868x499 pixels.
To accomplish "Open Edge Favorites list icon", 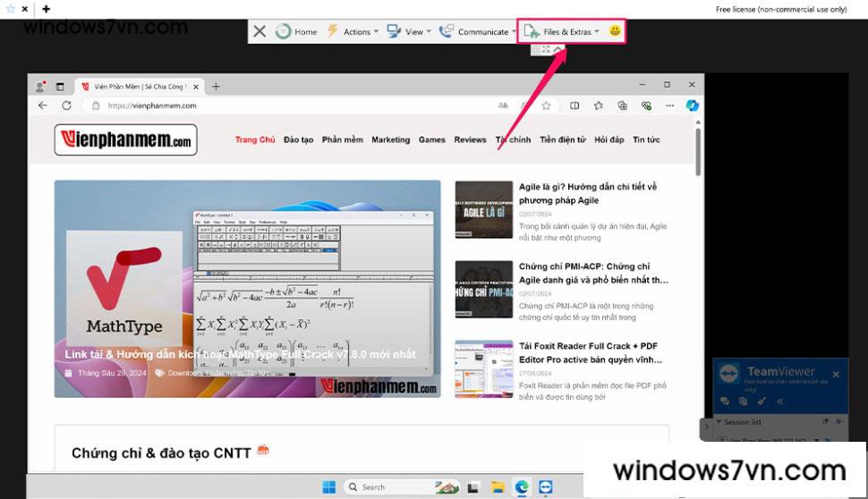I will (599, 106).
